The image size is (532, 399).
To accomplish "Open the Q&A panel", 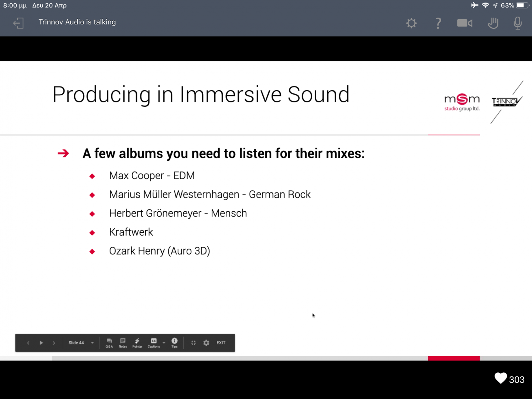I will tap(109, 342).
